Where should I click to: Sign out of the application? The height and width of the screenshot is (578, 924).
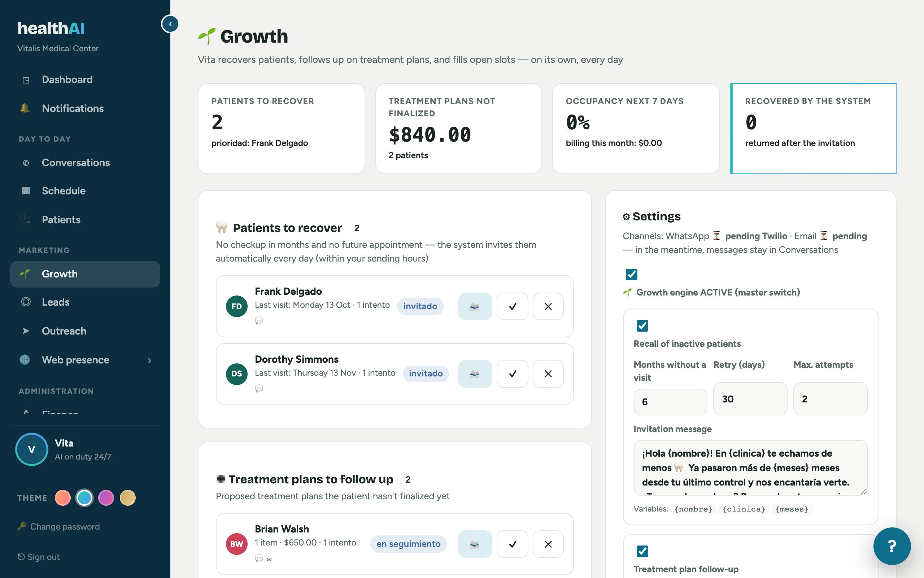[39, 557]
